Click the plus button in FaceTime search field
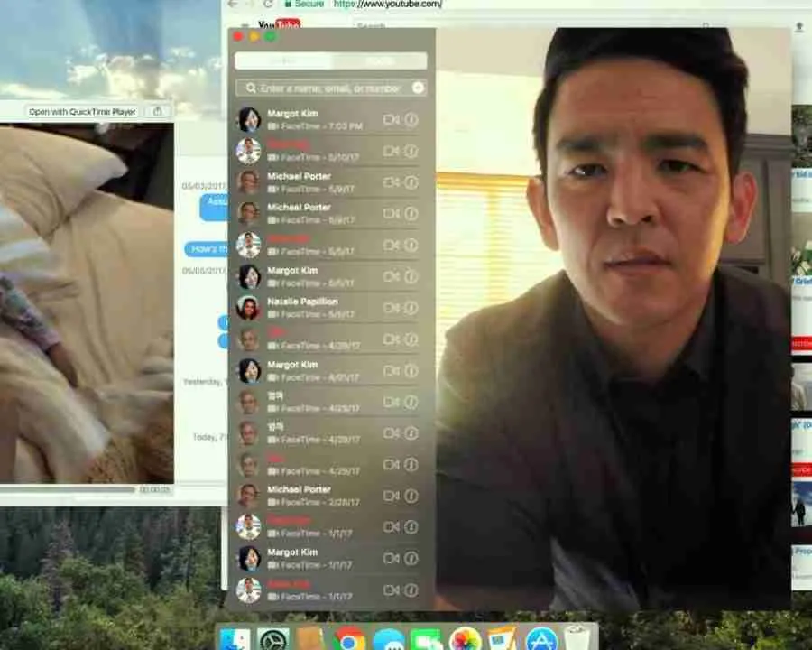This screenshot has width=812, height=650. pyautogui.click(x=418, y=88)
